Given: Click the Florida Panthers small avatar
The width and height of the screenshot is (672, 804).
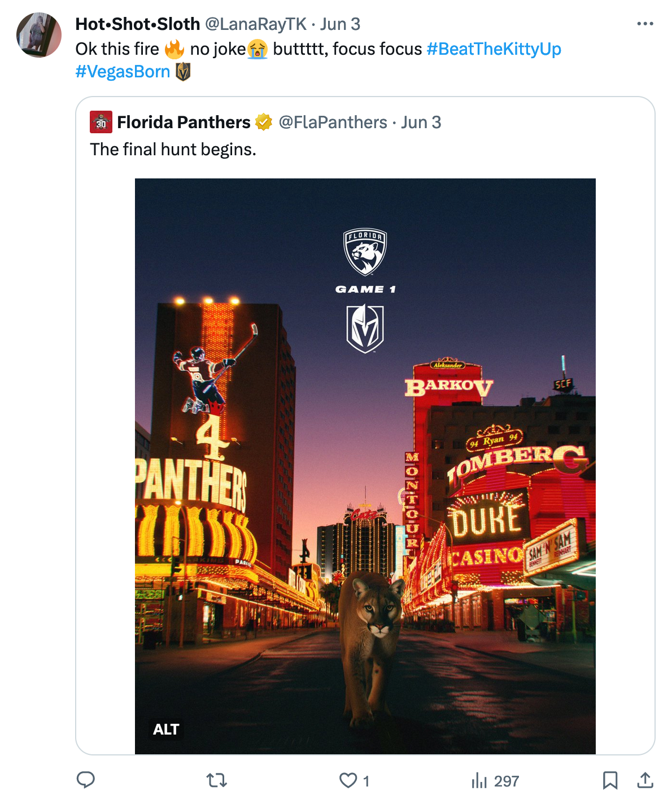Looking at the screenshot, I should (101, 122).
